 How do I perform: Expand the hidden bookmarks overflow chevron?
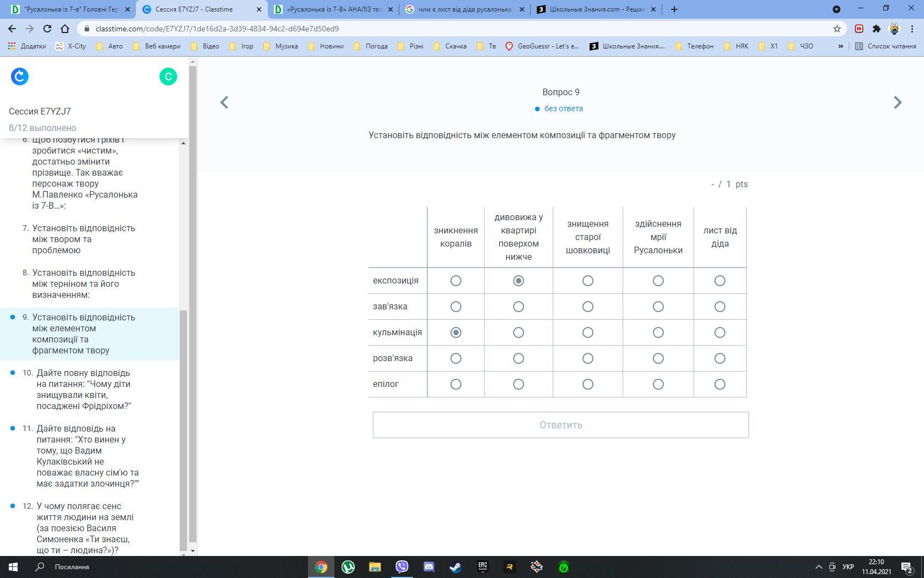tap(840, 46)
